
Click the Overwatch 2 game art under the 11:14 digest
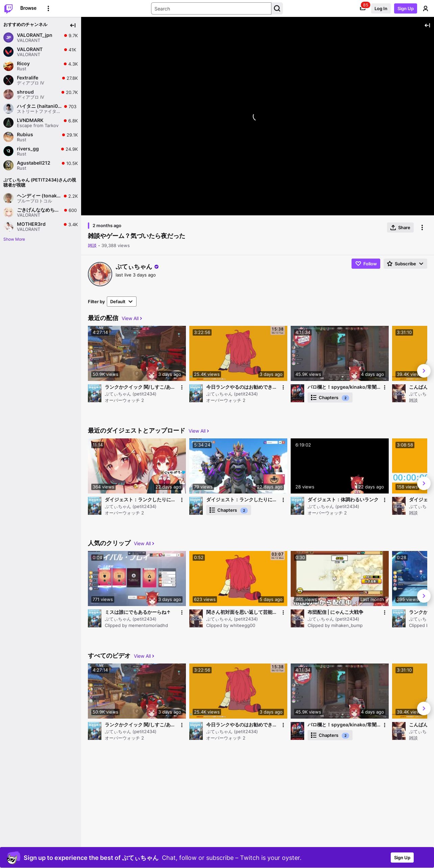pyautogui.click(x=95, y=506)
